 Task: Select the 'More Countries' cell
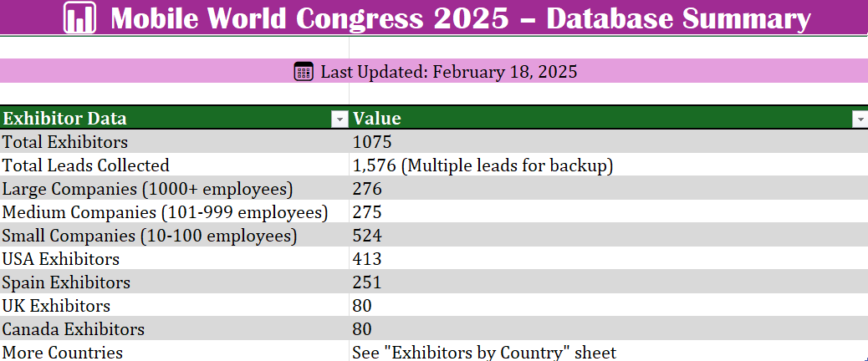coord(175,351)
